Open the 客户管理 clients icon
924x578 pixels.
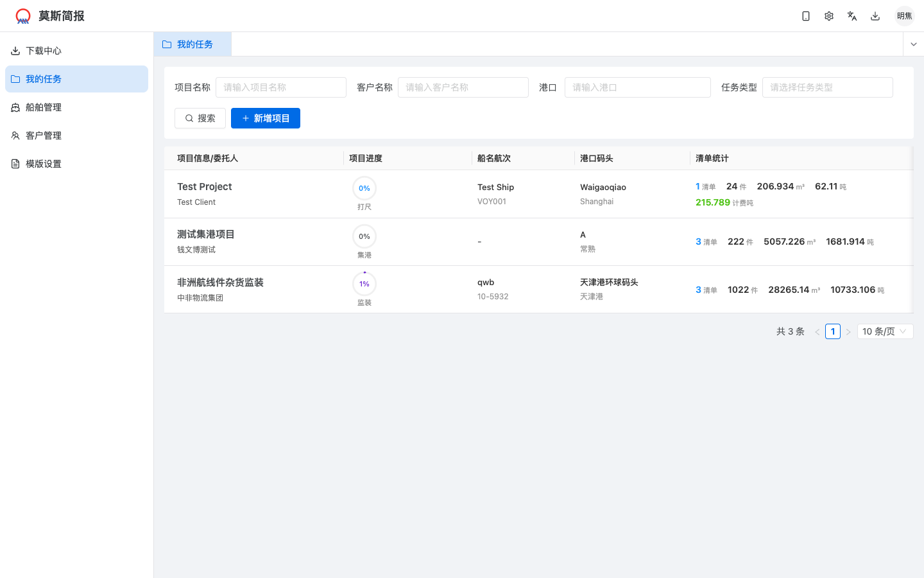tap(15, 135)
